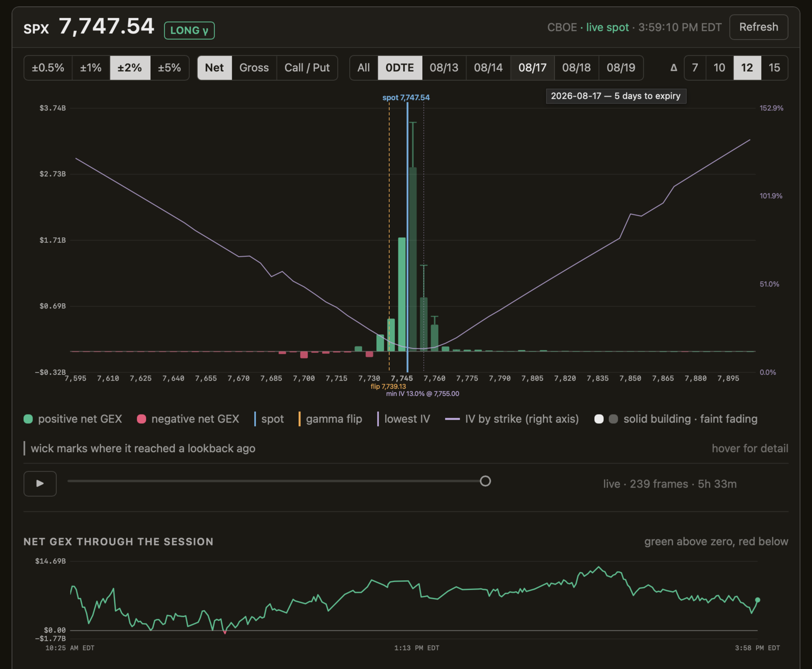
Task: Select the 08/17 expiry
Action: coord(533,68)
